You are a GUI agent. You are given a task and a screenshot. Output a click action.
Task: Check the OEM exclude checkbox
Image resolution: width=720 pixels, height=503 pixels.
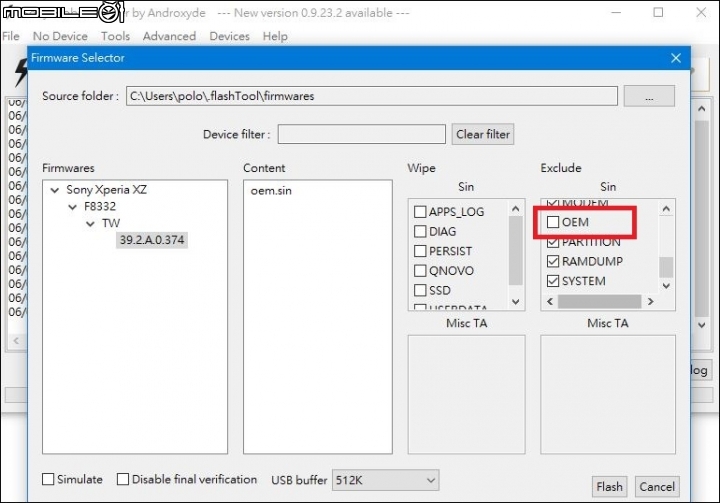click(553, 222)
